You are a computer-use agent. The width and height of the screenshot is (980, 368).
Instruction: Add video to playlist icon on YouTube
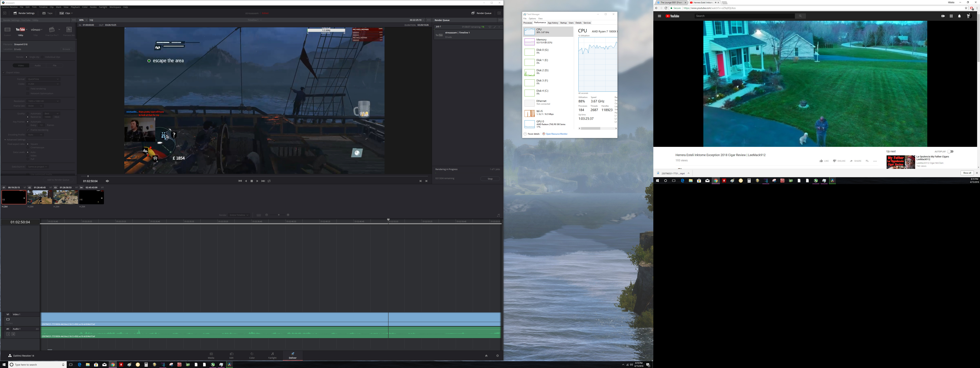pyautogui.click(x=867, y=161)
